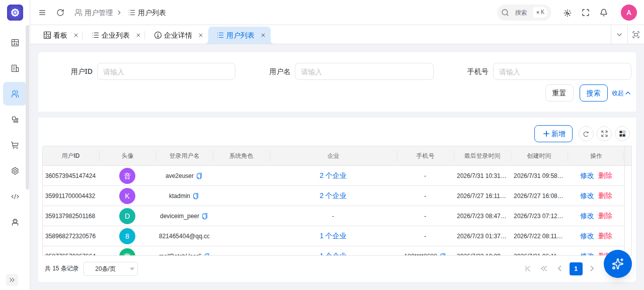Image resolution: width=644 pixels, height=290 pixels.
Task: Open enterprise building icon in sidebar
Action: pos(15,68)
